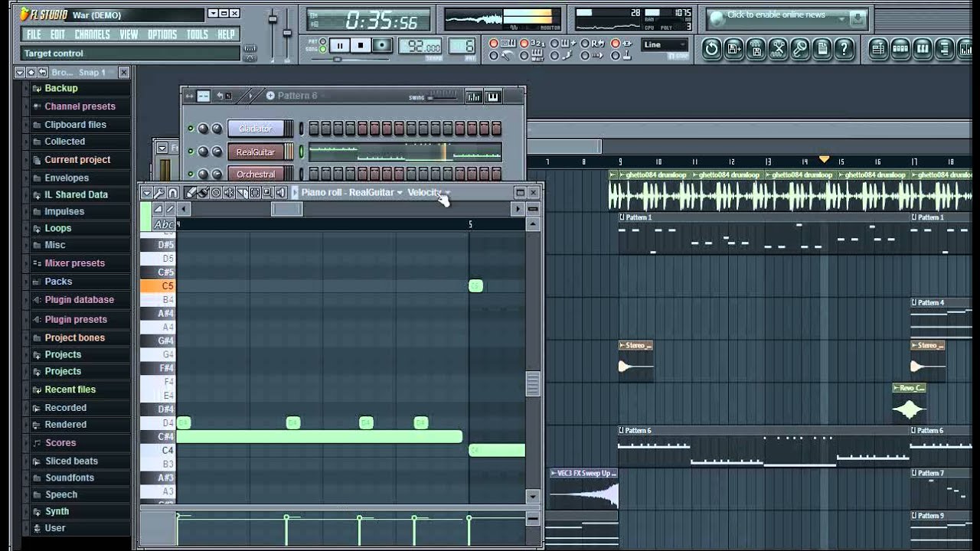The height and width of the screenshot is (551, 980).
Task: Stop playback with the stop button
Action: (361, 46)
